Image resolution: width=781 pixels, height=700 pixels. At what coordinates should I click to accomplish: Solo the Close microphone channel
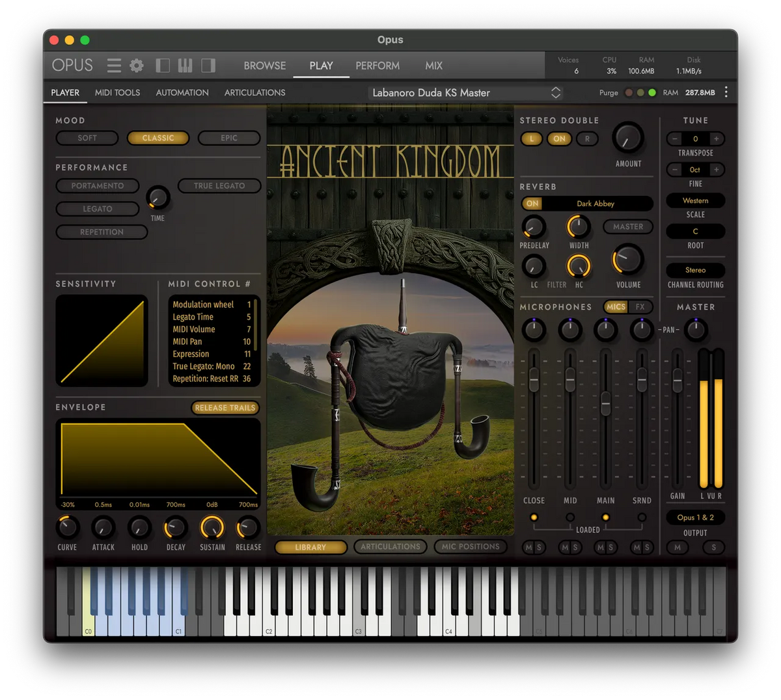point(539,548)
